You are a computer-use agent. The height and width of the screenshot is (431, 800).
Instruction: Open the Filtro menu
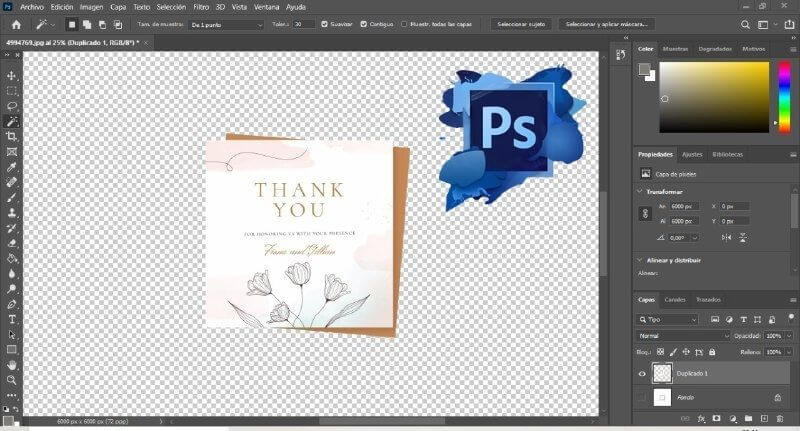[x=201, y=6]
